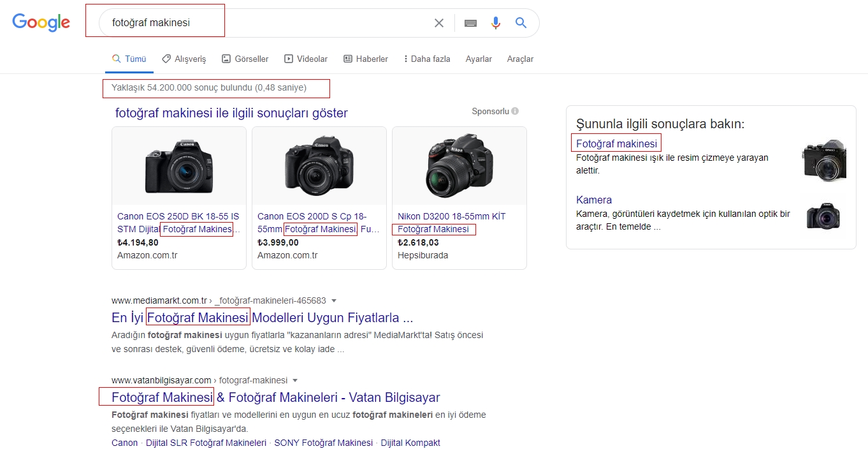Start voice search with the microphone icon
This screenshot has height=458, width=868.
496,23
